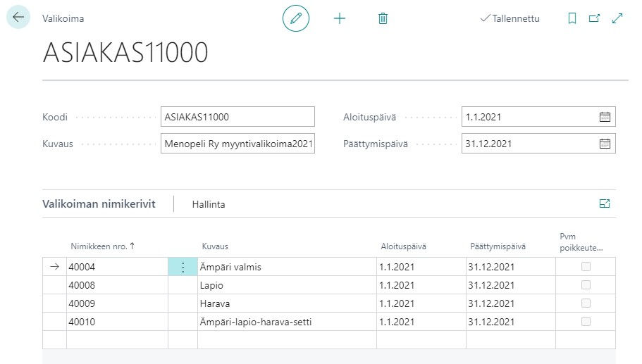Screen dimensions: 642x364
Task: Click the Päättymispäivä column header
Action: pyautogui.click(x=498, y=246)
